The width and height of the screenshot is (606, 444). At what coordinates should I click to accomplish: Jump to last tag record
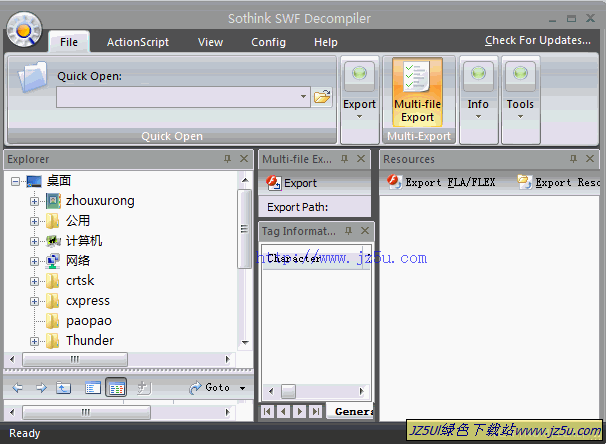316,411
